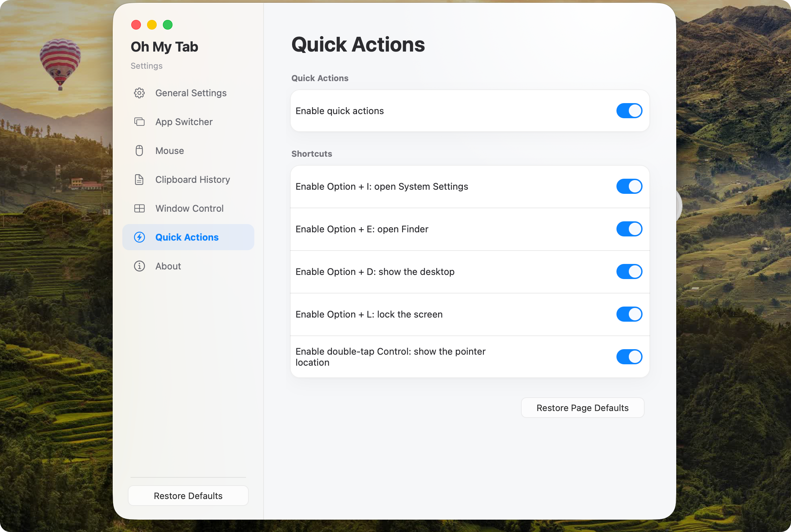The image size is (791, 532).
Task: Click 'Enable Option + E: open Finder' label
Action: tap(362, 229)
